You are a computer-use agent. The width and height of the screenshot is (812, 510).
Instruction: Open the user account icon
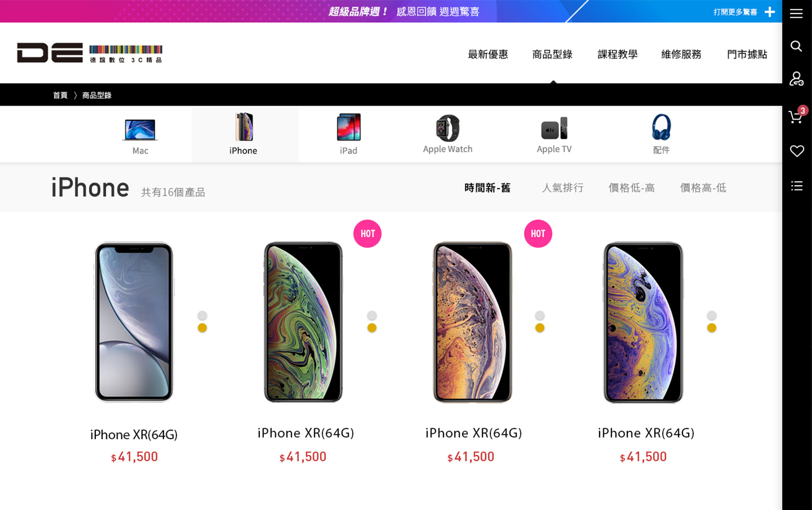[796, 79]
